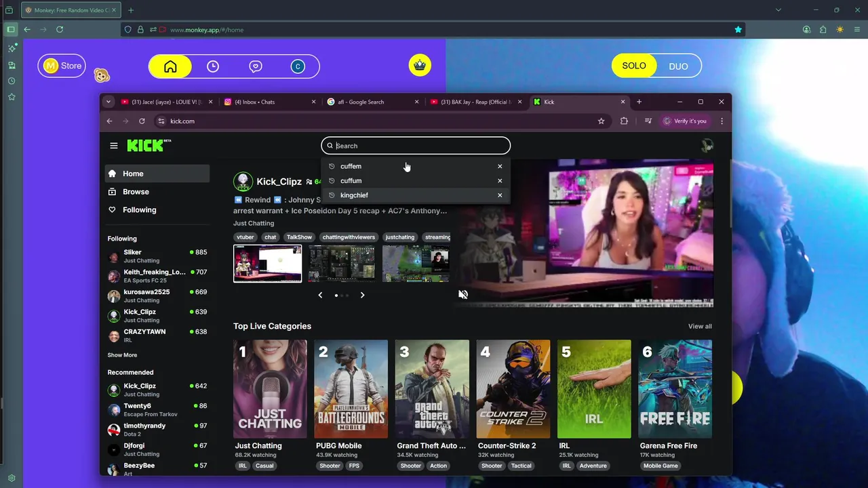Select first featured stream thumbnail
The width and height of the screenshot is (868, 488).
(267, 264)
